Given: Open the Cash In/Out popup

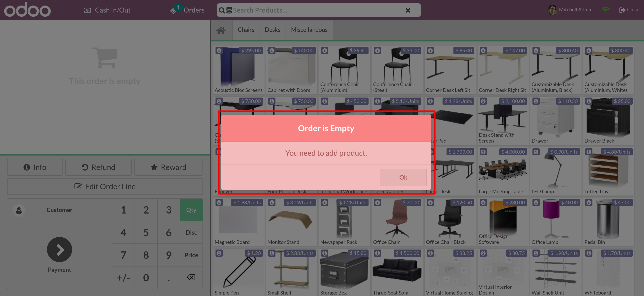Looking at the screenshot, I should 107,10.
